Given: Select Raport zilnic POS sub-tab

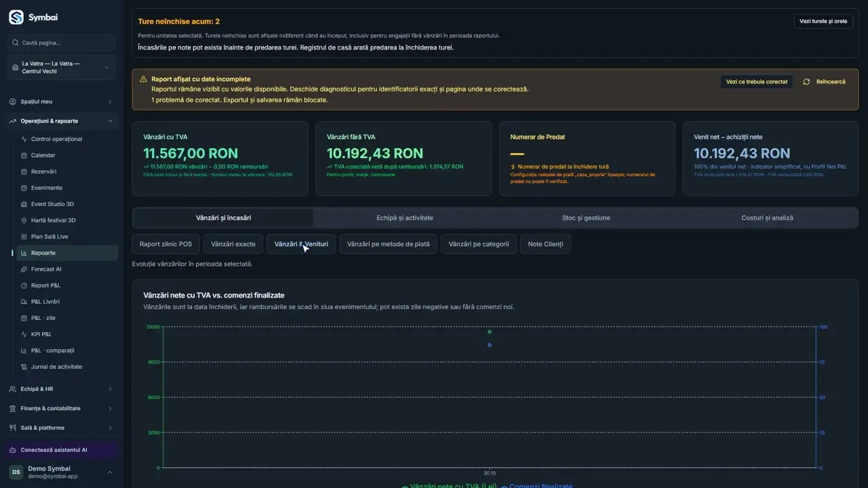Looking at the screenshot, I should 165,244.
